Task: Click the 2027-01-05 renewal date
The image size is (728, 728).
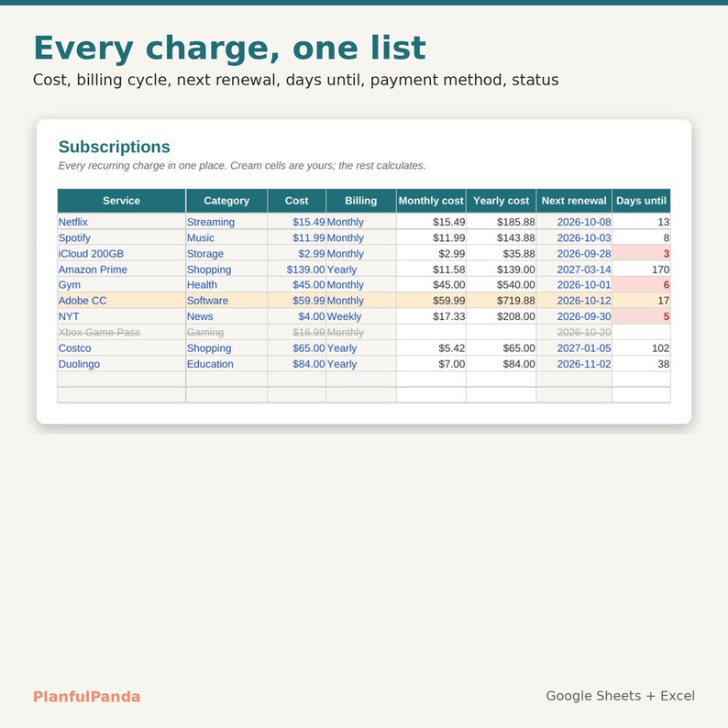Action: [x=574, y=347]
